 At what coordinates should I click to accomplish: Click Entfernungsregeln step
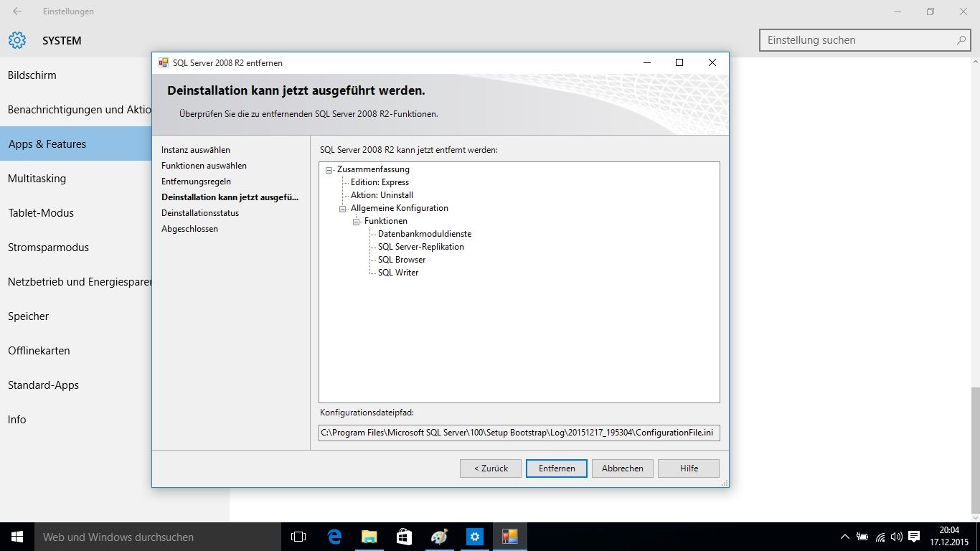(x=196, y=182)
